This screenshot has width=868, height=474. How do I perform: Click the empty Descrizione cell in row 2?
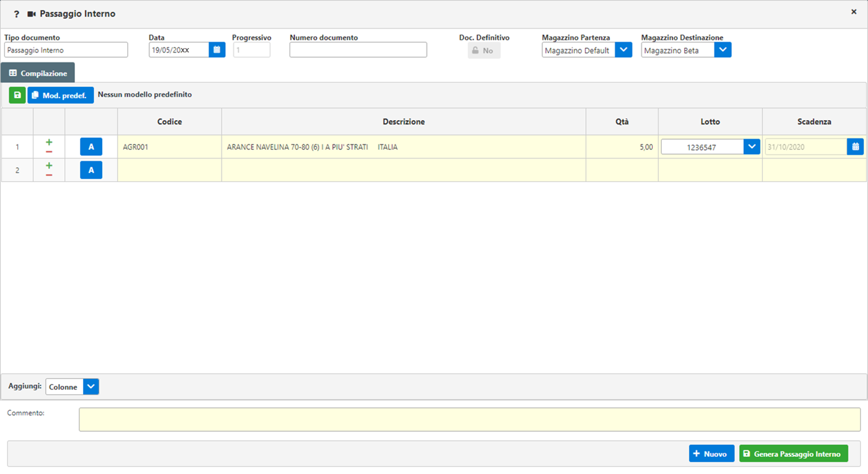coord(403,170)
